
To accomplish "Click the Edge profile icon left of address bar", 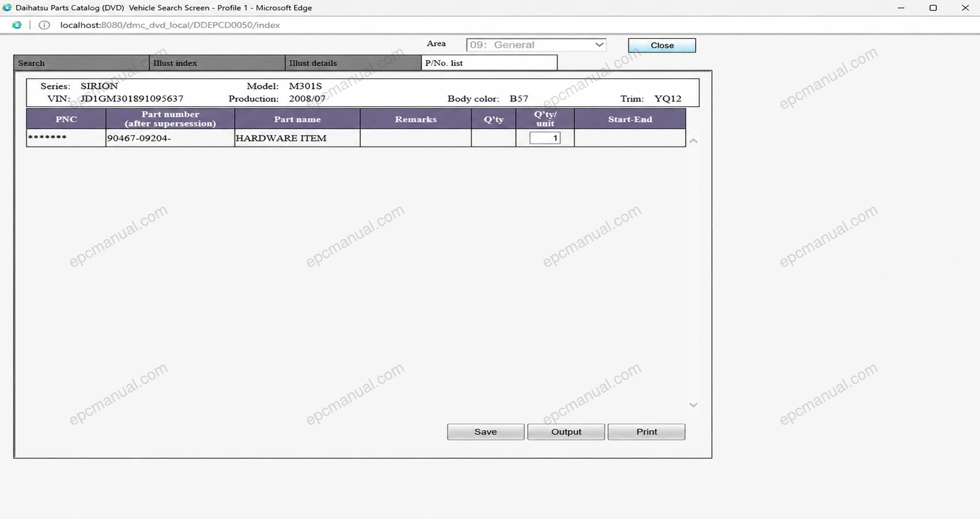I will tap(17, 25).
